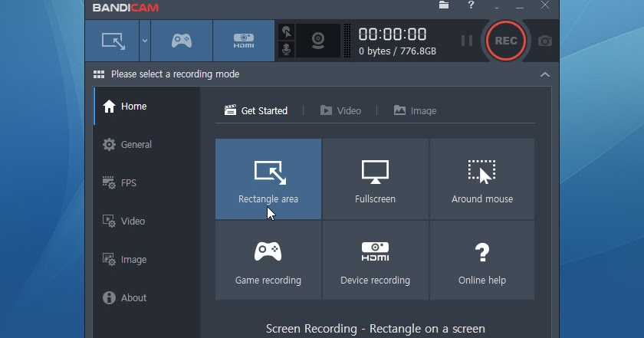Image resolution: width=644 pixels, height=338 pixels.
Task: Click the grid icon beside recording mode message
Action: click(x=99, y=74)
